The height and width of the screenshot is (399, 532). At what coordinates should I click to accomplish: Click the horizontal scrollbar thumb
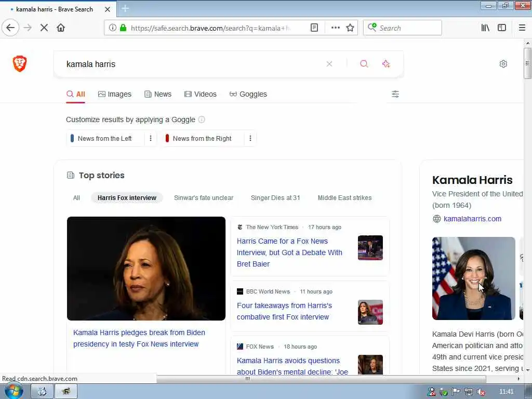321,379
